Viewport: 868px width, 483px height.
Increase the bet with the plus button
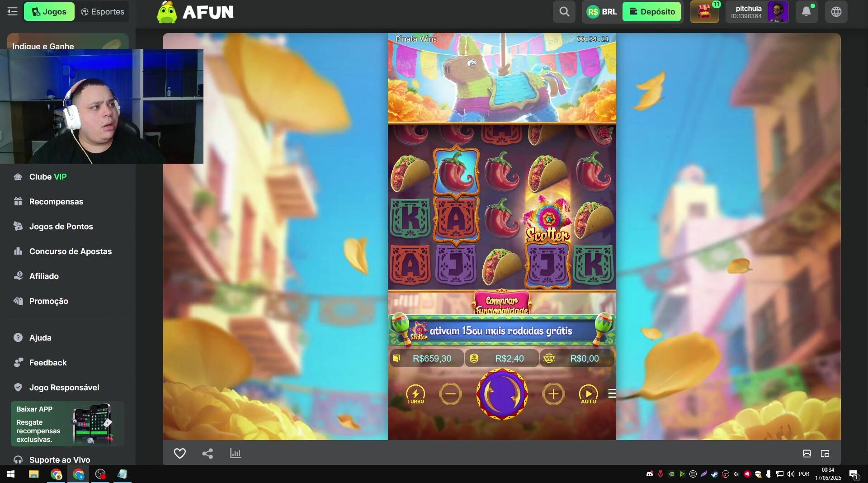tap(553, 394)
